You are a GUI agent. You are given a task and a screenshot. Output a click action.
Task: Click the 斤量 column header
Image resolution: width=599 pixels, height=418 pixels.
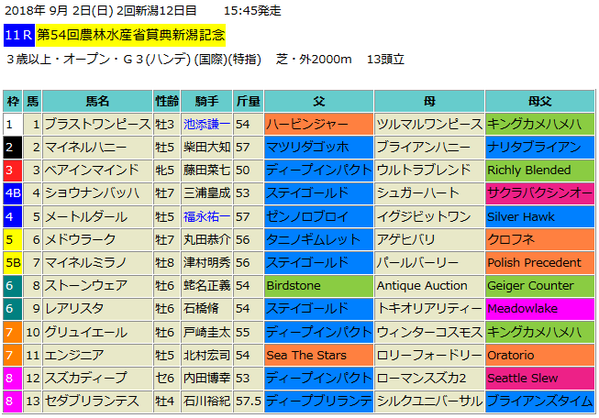pos(248,101)
